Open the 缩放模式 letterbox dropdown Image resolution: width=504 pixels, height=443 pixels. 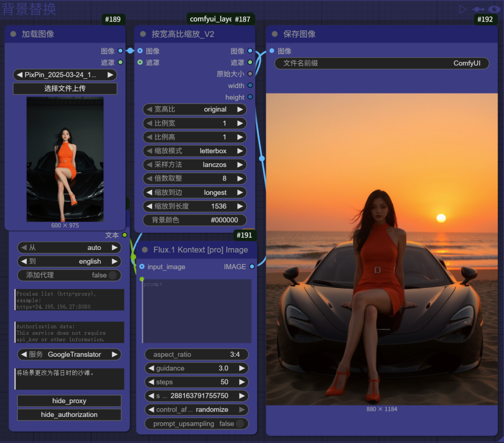(194, 151)
